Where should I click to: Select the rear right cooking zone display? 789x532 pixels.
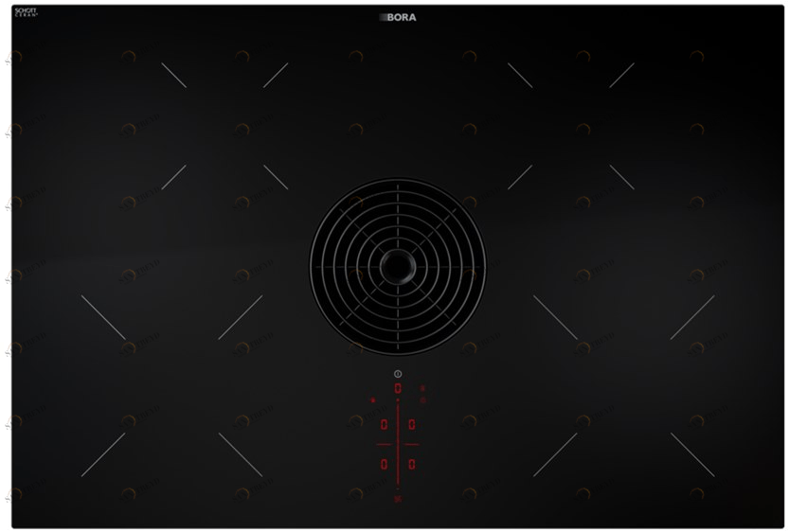(x=412, y=425)
